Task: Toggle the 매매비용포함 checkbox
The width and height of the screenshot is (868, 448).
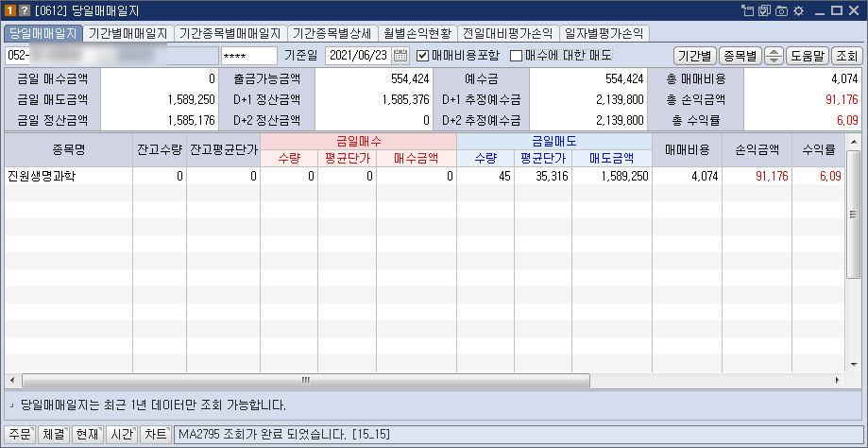Action: pos(422,56)
